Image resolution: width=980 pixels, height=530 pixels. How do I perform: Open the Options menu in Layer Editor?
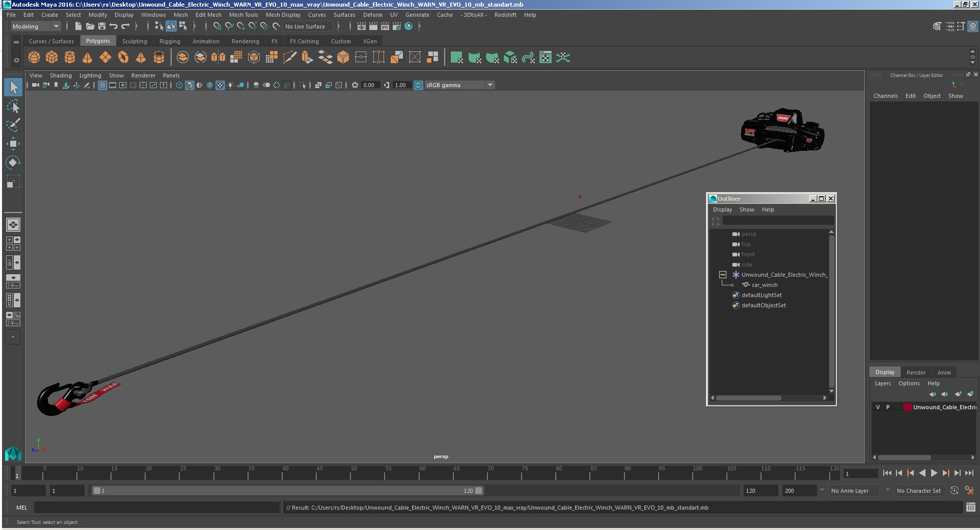pos(909,383)
